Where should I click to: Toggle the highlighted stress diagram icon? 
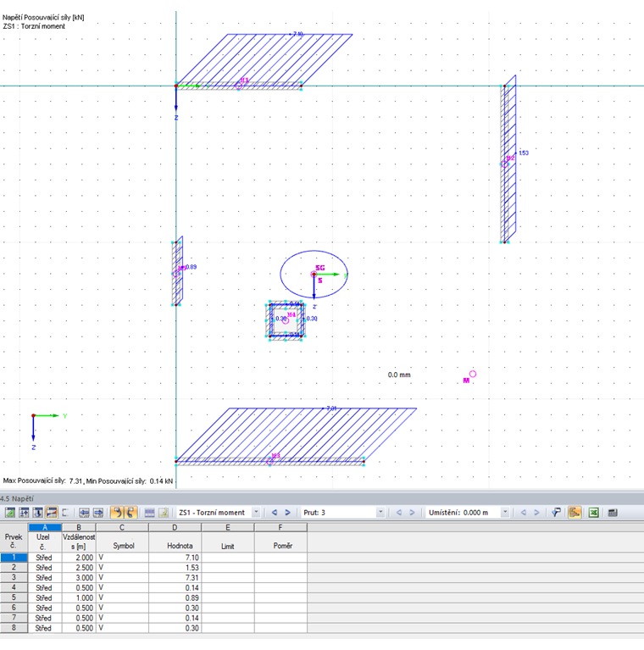click(x=52, y=513)
